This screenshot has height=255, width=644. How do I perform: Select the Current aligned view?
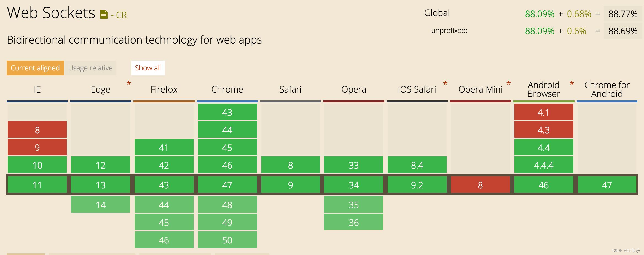35,68
